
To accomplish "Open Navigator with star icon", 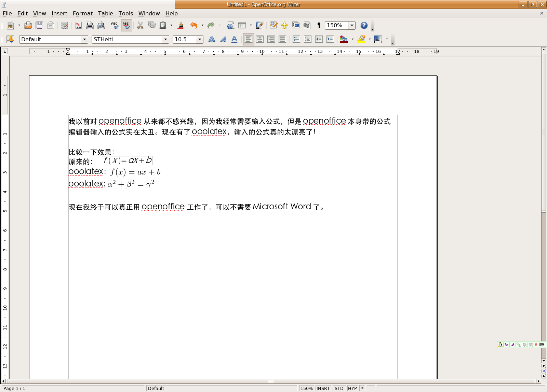I will coord(284,25).
